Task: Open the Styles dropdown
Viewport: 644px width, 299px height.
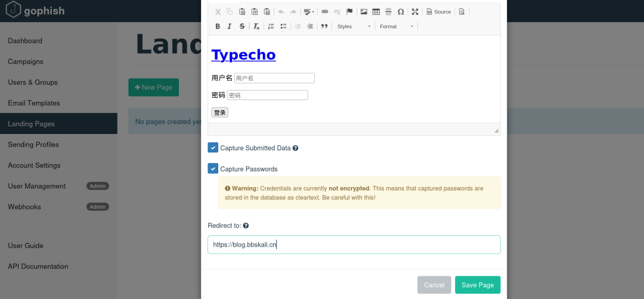Action: 354,26
